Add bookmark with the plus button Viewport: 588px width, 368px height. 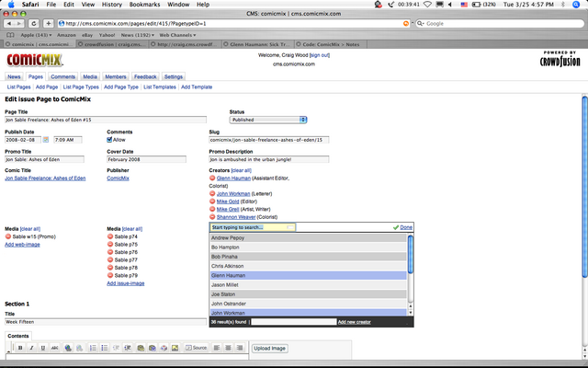tap(48, 23)
